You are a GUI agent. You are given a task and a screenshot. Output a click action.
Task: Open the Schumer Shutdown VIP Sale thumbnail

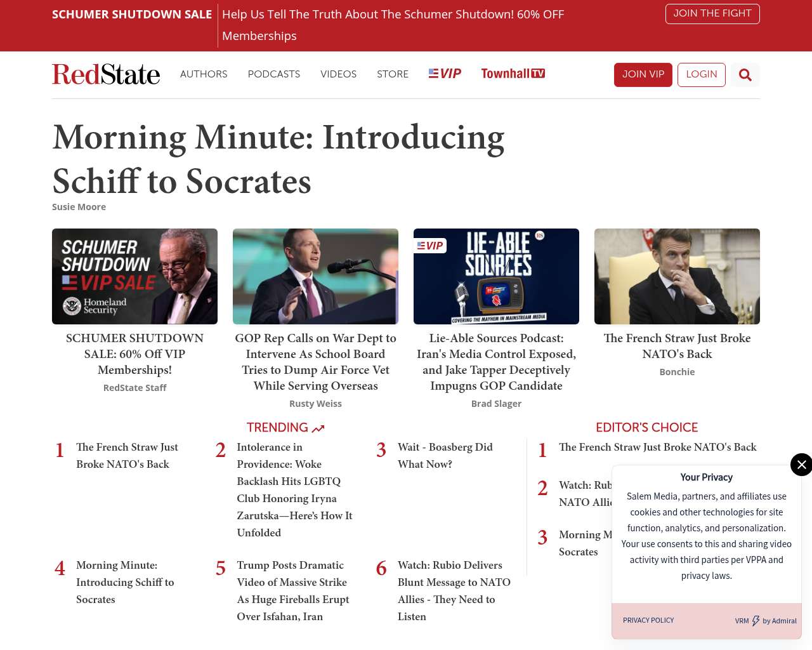coord(134,276)
